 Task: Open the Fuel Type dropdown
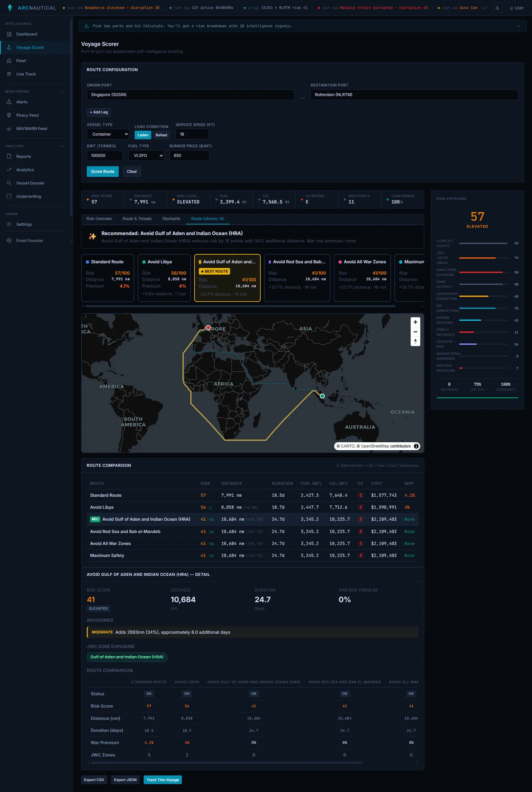[x=146, y=155]
